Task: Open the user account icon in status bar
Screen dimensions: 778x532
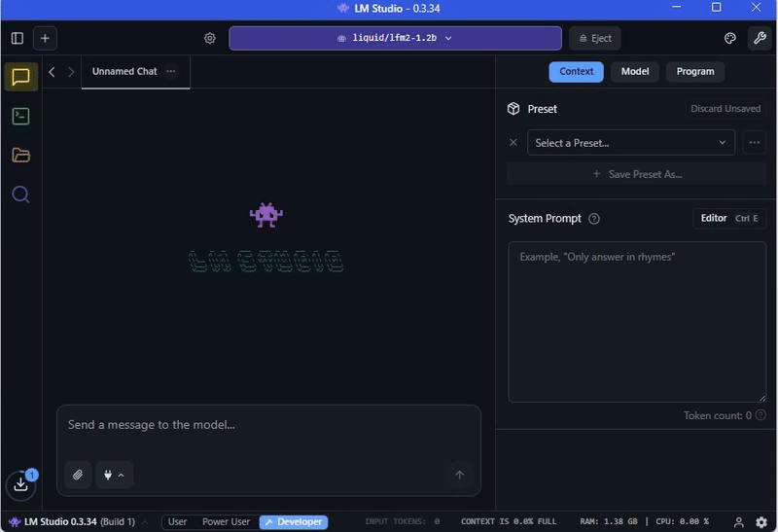Action: [x=739, y=522]
